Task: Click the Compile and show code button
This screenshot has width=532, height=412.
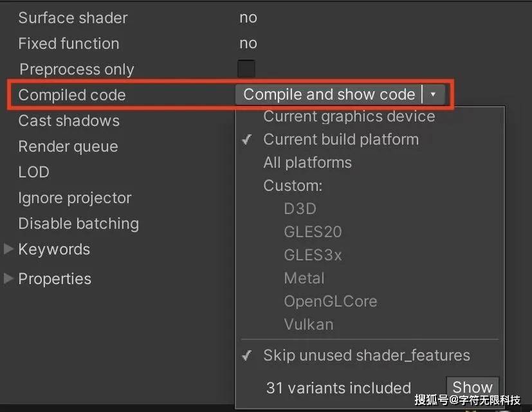Action: (328, 94)
